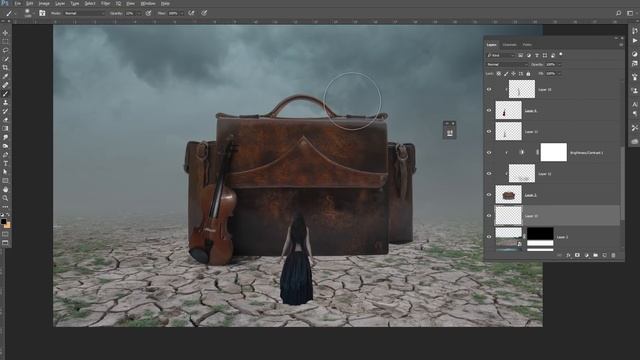Select the Rectangular Marquee tool
Viewport: 640px width, 360px height.
pyautogui.click(x=5, y=41)
